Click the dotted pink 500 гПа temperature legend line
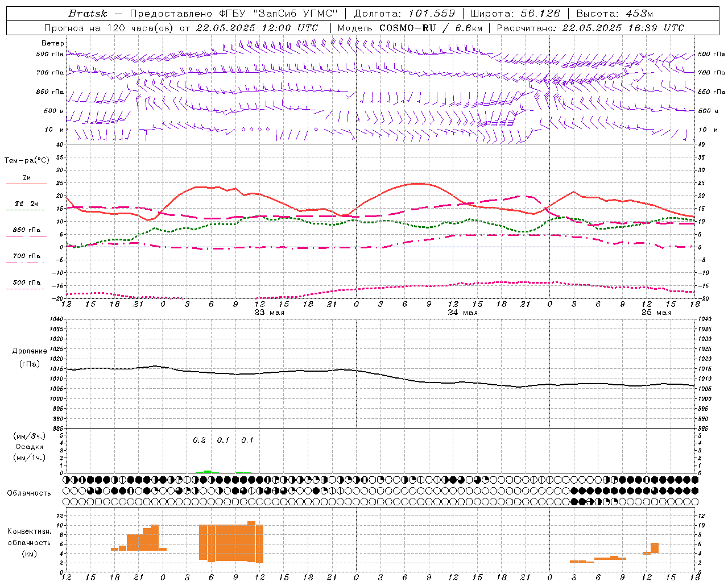 pyautogui.click(x=25, y=289)
